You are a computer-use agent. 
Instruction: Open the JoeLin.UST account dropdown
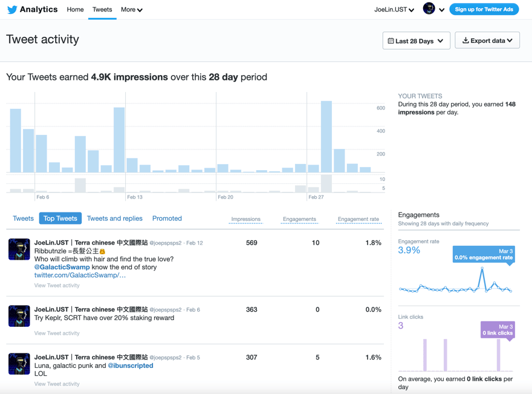tap(394, 10)
